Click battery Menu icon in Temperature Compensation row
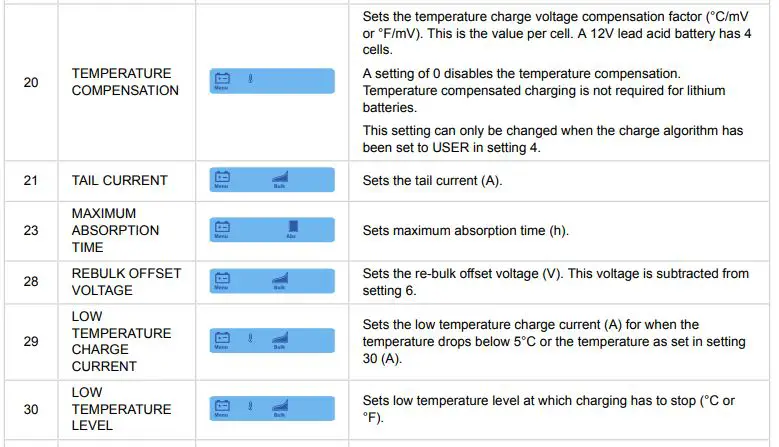 click(x=222, y=78)
